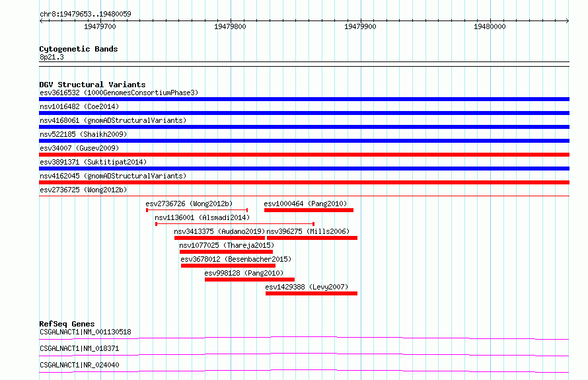Click the CSGALNACT1|NM_001130518 transcript label
The image size is (588, 380).
(x=85, y=332)
